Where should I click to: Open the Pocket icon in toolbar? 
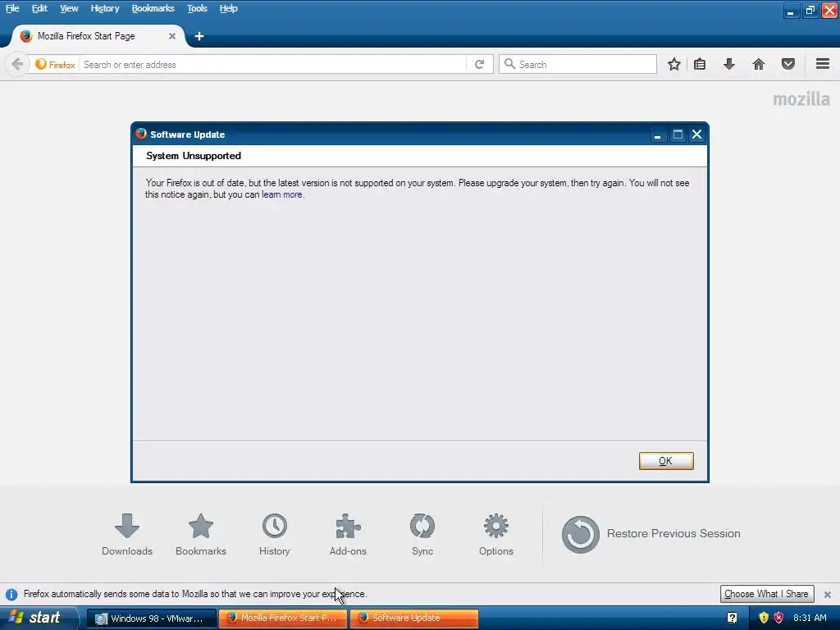788,64
